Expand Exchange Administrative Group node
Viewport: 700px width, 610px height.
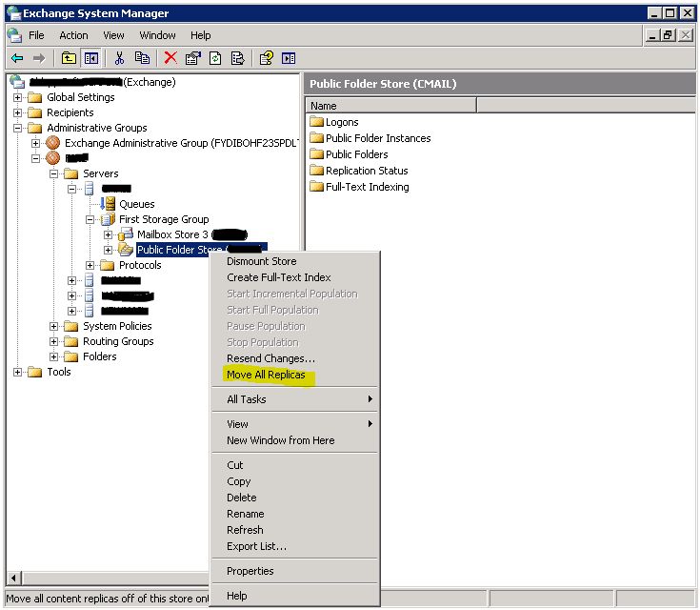coord(36,143)
